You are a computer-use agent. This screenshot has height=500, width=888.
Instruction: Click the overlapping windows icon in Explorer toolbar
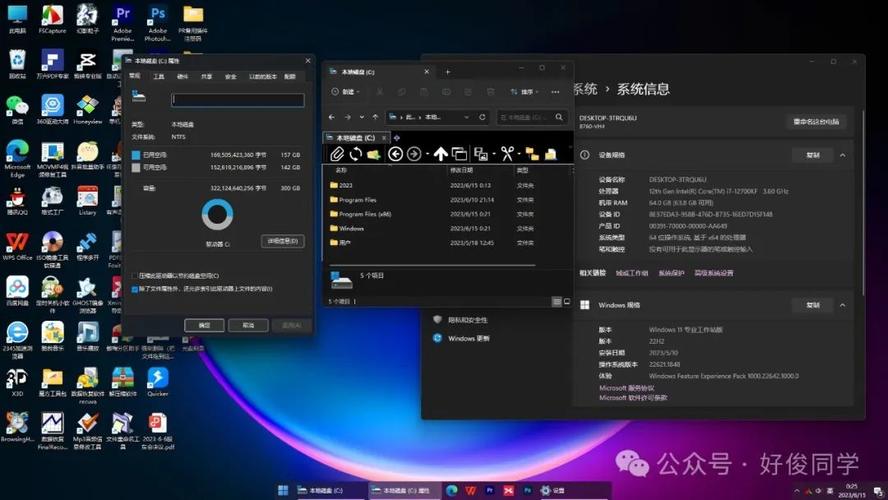[x=459, y=153]
